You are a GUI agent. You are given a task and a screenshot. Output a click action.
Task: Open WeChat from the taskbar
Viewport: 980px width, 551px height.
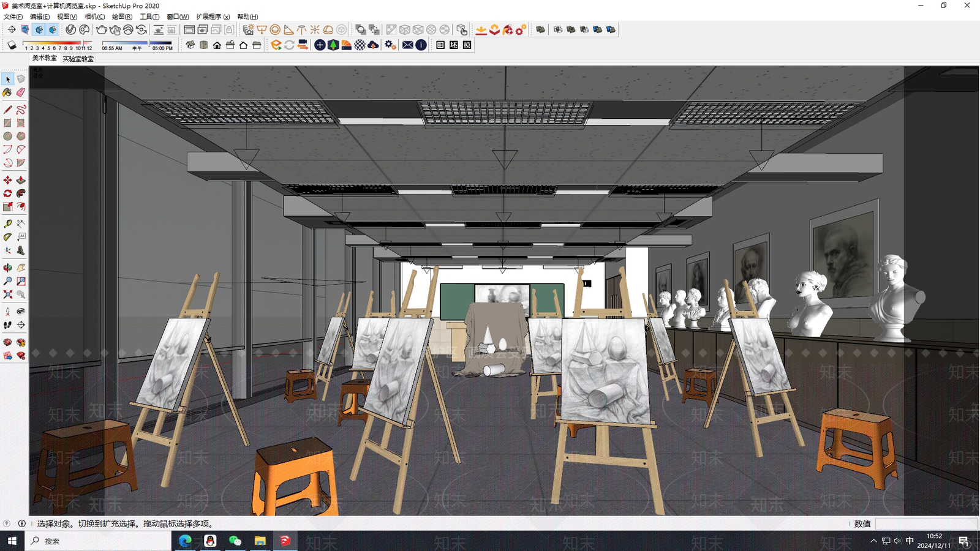pyautogui.click(x=235, y=541)
